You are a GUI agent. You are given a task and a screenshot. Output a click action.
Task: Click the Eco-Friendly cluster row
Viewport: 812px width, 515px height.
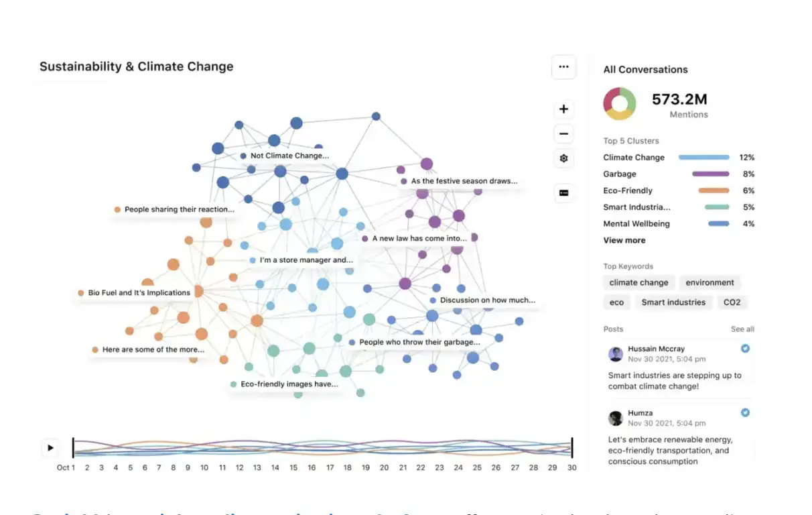(679, 190)
